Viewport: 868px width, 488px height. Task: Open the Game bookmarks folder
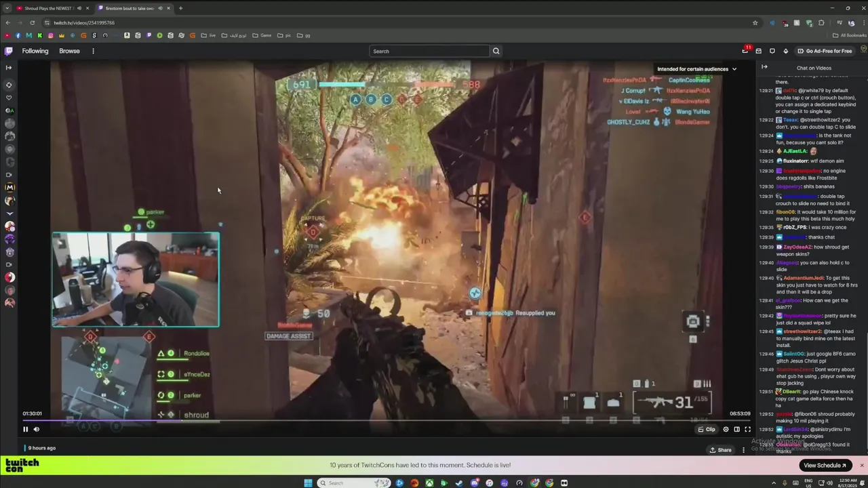tap(262, 35)
